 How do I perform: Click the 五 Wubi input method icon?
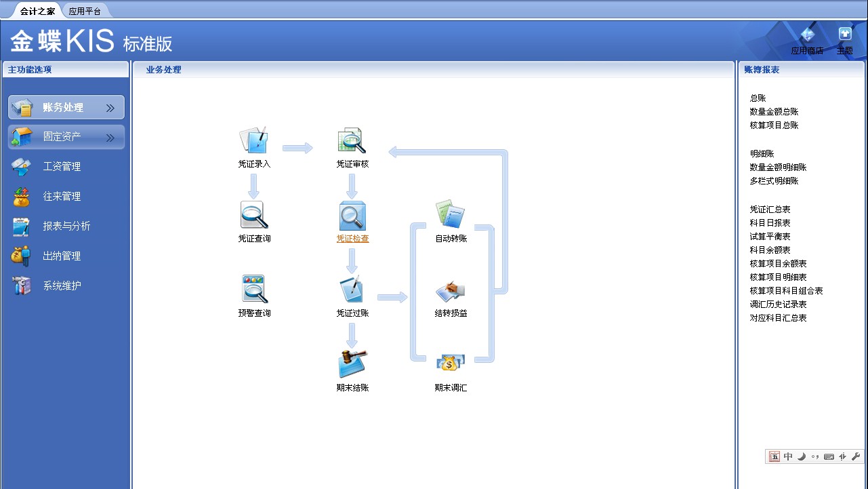pyautogui.click(x=774, y=456)
